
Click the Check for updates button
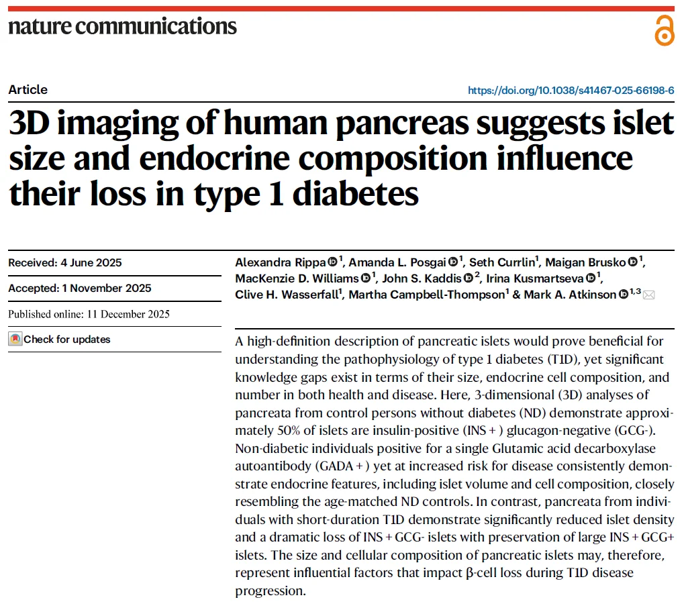click(59, 340)
